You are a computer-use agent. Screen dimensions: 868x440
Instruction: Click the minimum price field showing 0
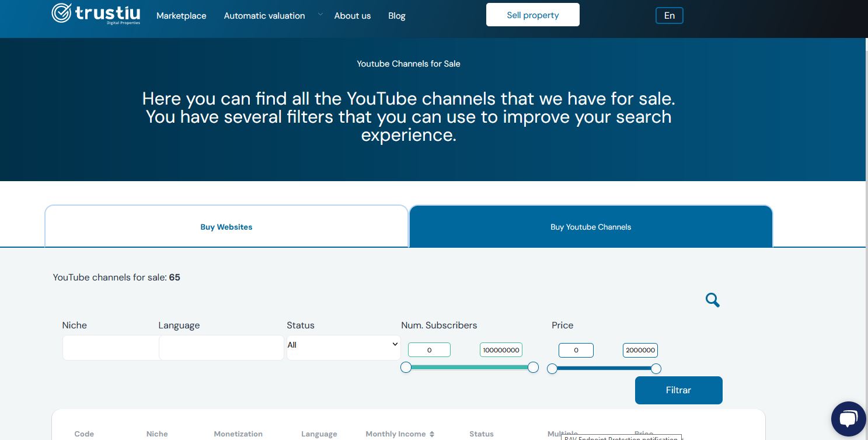coord(576,350)
